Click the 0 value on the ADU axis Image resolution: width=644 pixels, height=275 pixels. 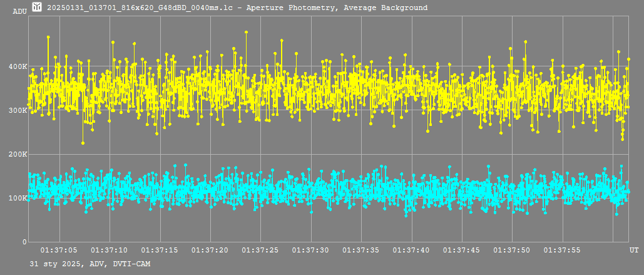click(x=24, y=242)
